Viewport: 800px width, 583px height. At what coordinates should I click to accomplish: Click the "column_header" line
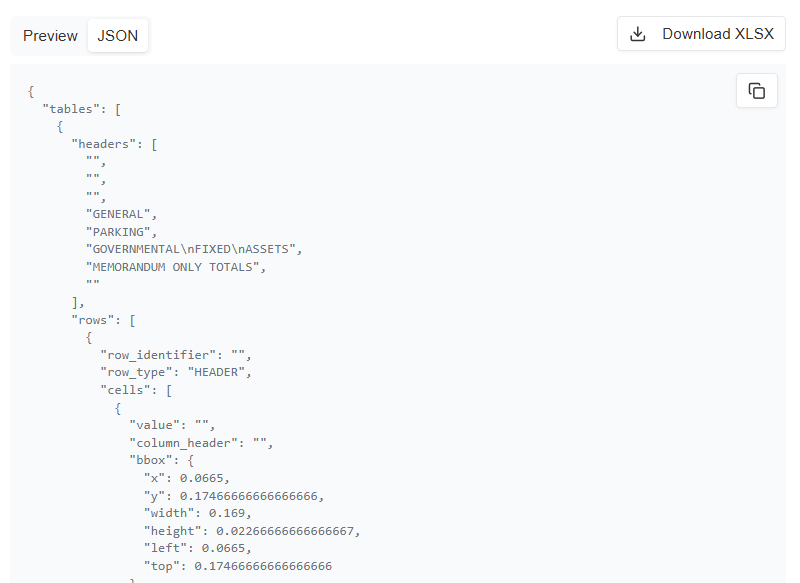pos(202,443)
